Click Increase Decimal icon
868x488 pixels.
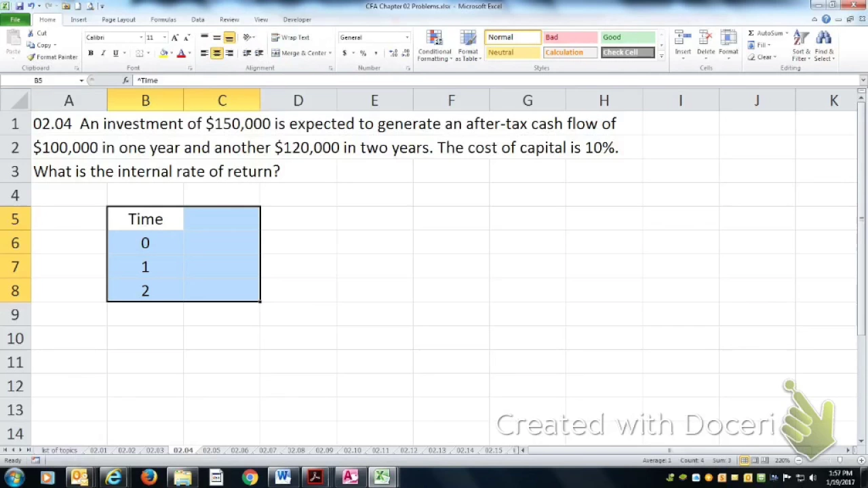click(393, 53)
